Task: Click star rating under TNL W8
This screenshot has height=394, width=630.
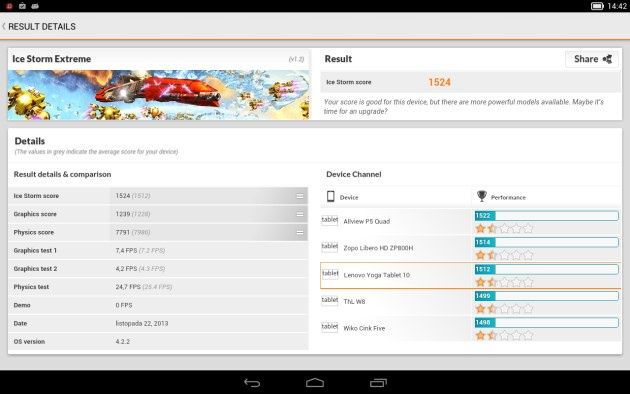Action: point(504,308)
